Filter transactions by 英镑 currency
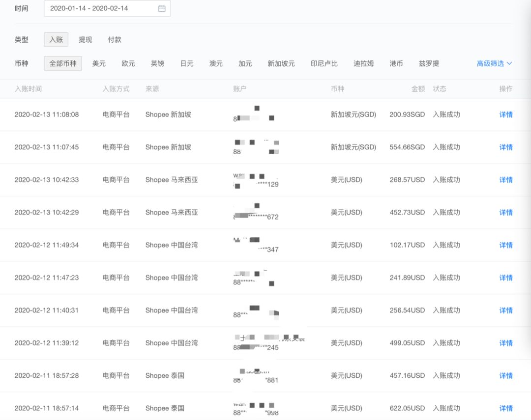Viewport: 531px width, 420px height. point(157,63)
